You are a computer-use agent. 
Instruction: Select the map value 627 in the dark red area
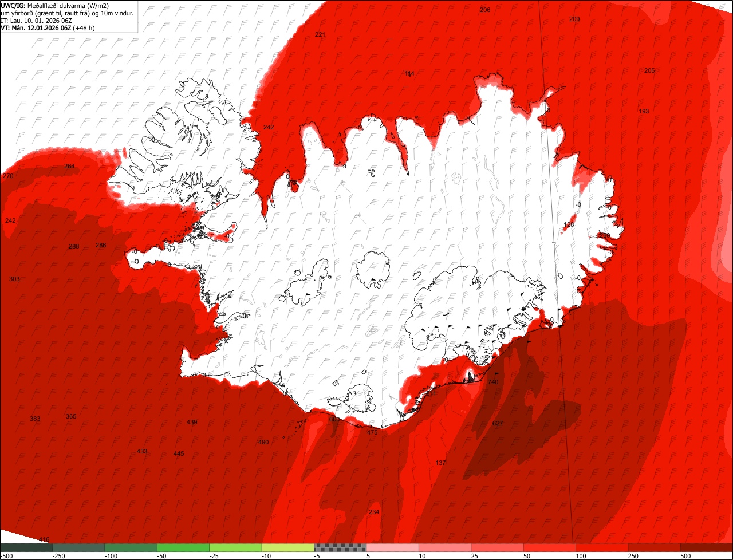(498, 424)
